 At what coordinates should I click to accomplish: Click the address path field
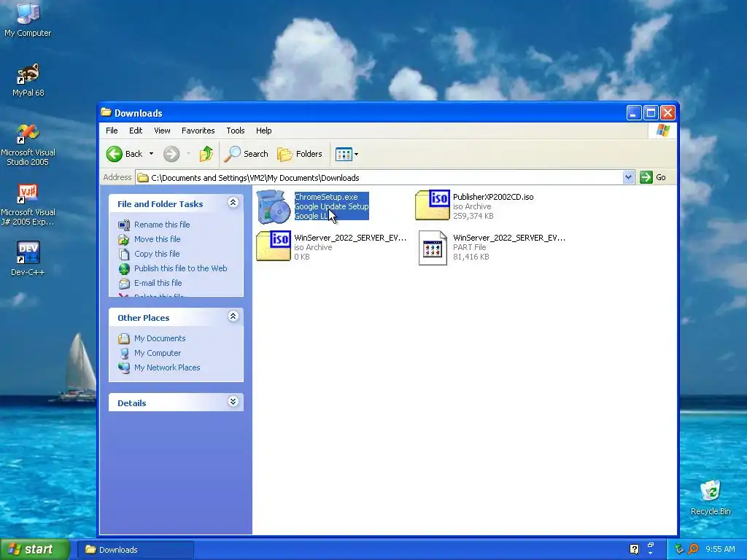click(x=379, y=178)
